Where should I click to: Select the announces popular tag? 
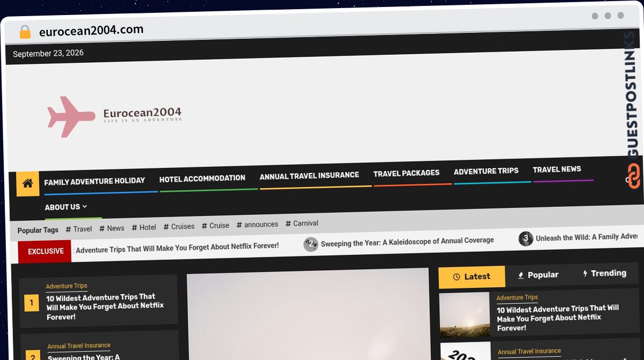pos(257,225)
